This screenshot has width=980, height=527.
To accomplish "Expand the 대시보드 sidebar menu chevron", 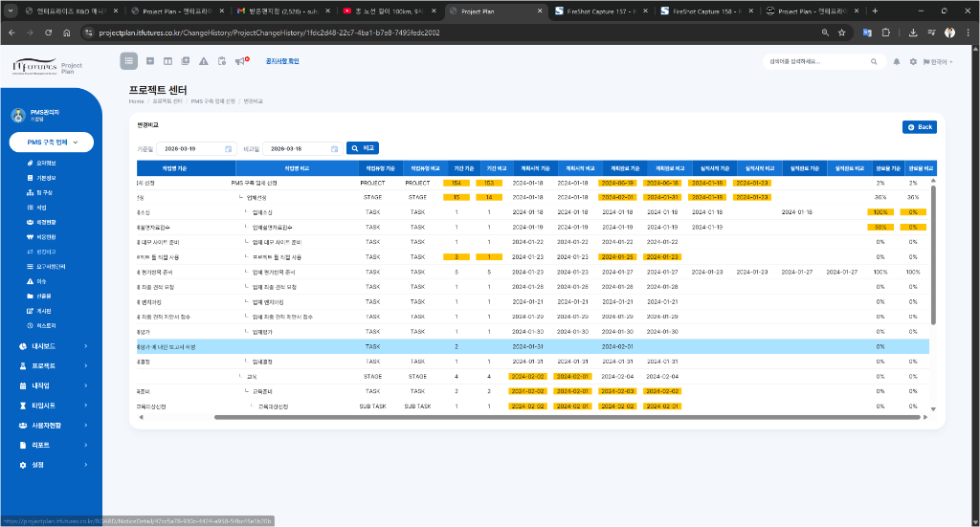I will [85, 346].
